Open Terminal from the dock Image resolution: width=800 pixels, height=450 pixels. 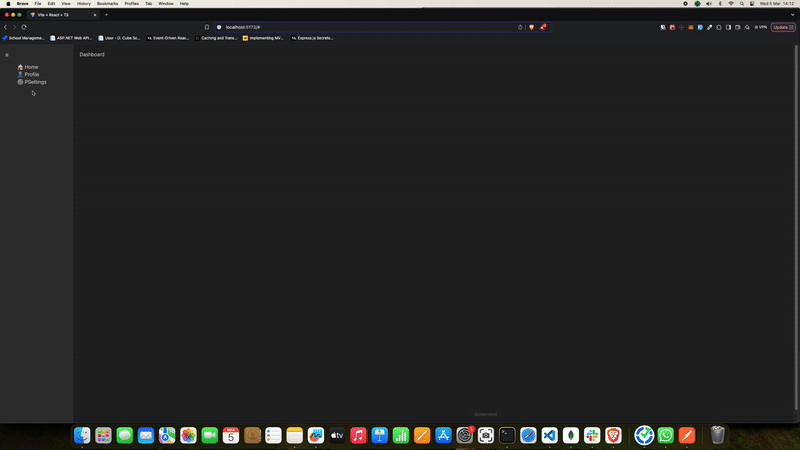(x=507, y=435)
